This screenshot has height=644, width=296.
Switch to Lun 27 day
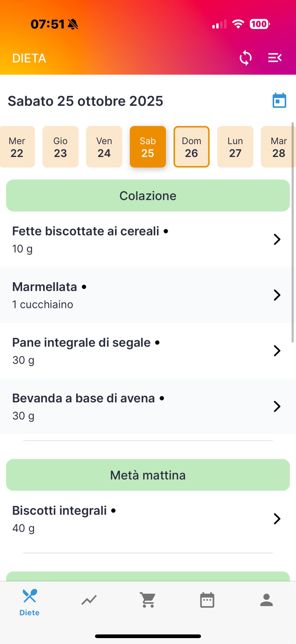pyautogui.click(x=235, y=147)
